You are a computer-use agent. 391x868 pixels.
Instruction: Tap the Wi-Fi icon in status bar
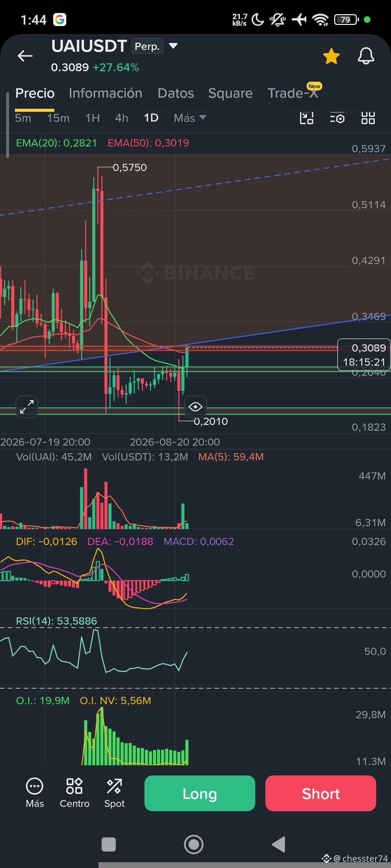[320, 20]
